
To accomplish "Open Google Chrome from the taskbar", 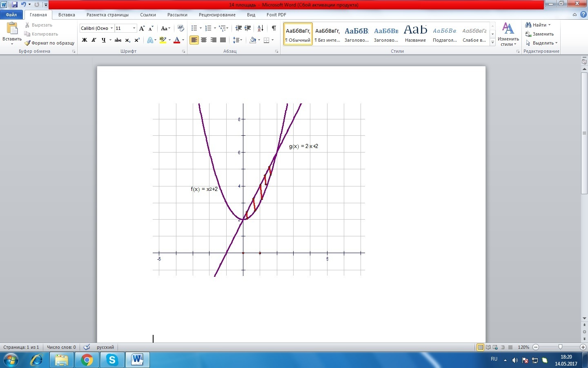I will pos(87,360).
